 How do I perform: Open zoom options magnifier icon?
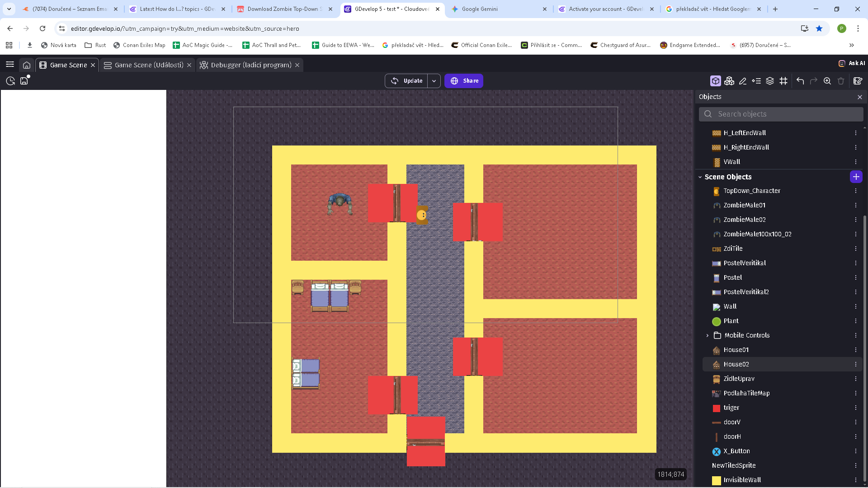tap(827, 81)
